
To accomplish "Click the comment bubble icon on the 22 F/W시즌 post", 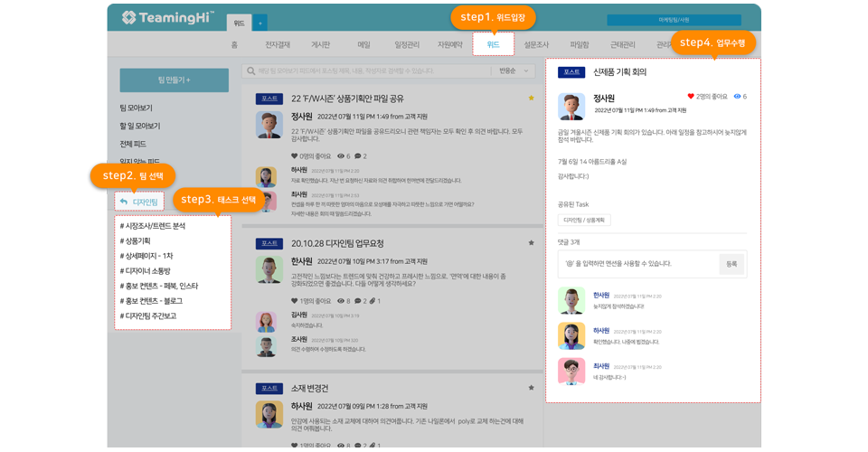I will (x=358, y=156).
